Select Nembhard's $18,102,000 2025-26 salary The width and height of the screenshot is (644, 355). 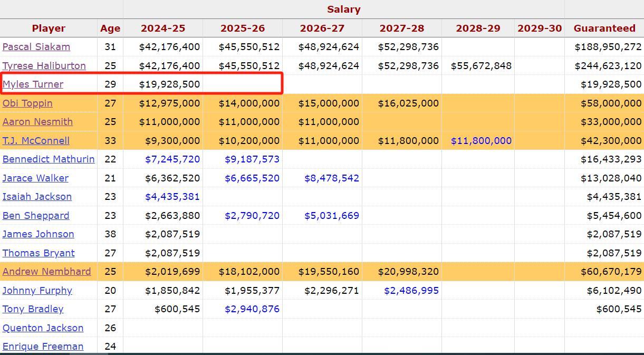coord(249,272)
